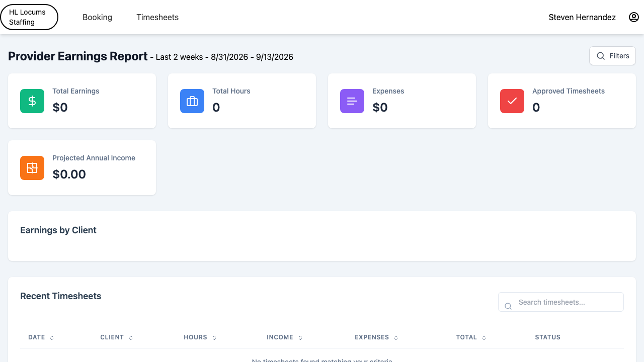644x362 pixels.
Task: Click the Provider Earnings Report heading
Action: (x=78, y=56)
